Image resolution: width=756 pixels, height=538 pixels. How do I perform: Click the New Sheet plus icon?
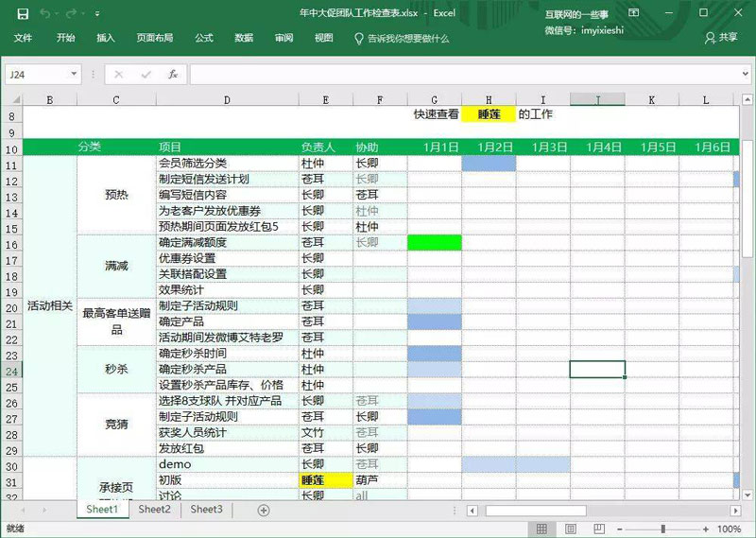point(264,510)
